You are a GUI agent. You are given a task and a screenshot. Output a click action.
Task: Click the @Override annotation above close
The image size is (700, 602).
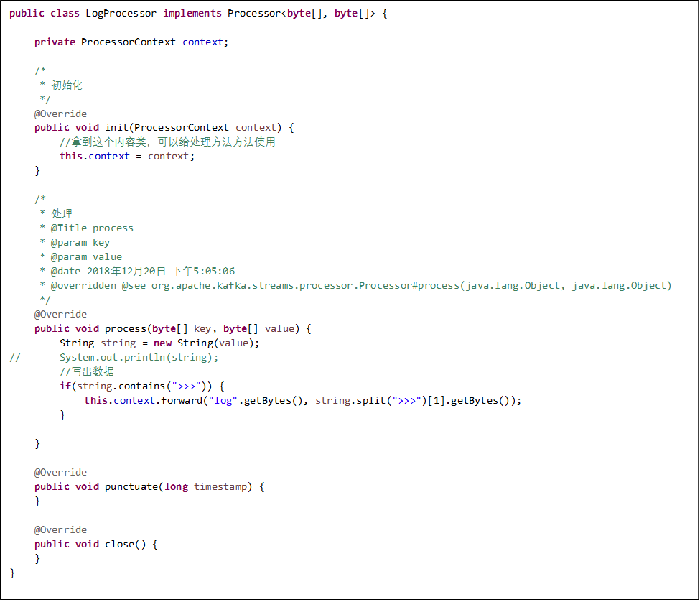click(x=61, y=529)
